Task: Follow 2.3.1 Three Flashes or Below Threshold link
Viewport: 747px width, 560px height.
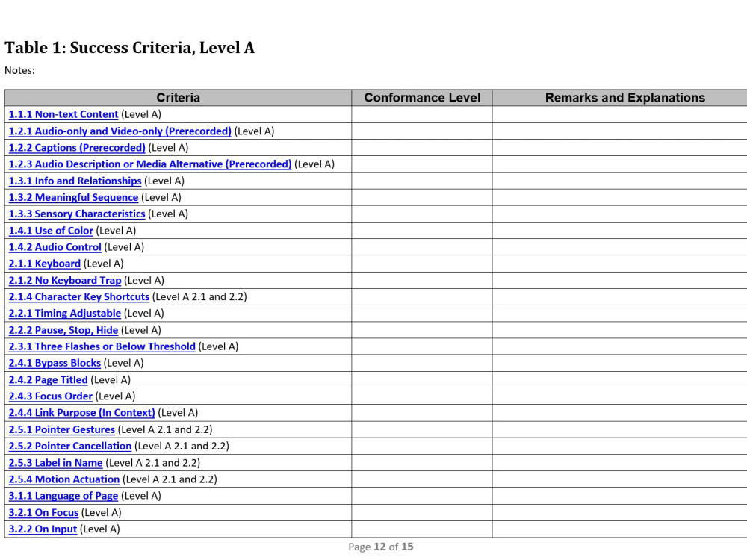Action: pos(102,346)
